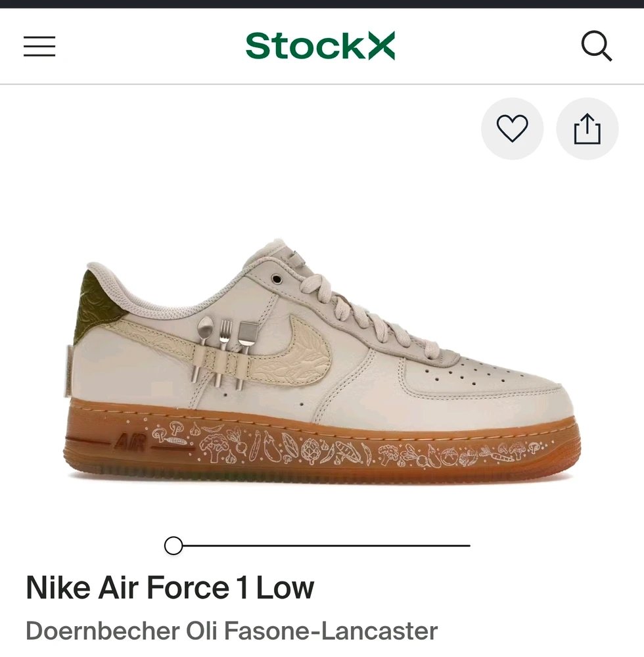Click the 360 viewer slider handle
The image size is (644, 657).
pos(173,545)
